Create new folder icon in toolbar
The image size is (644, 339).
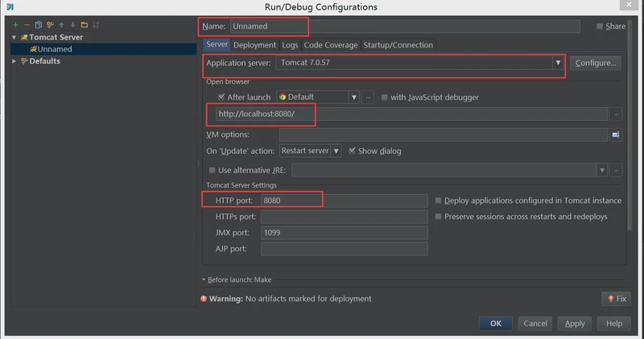pos(85,25)
